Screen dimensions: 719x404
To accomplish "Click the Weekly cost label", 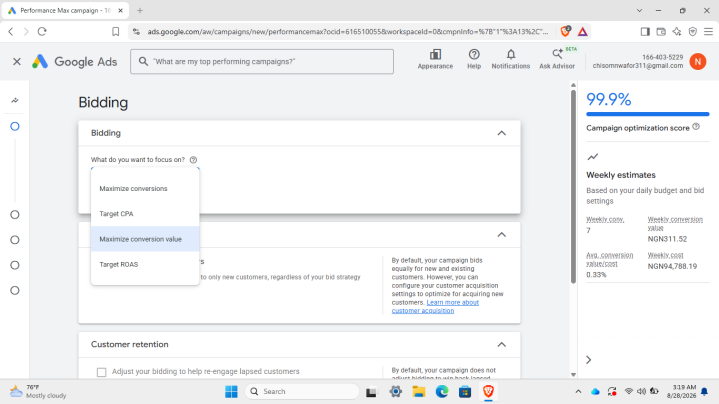I will click(665, 255).
